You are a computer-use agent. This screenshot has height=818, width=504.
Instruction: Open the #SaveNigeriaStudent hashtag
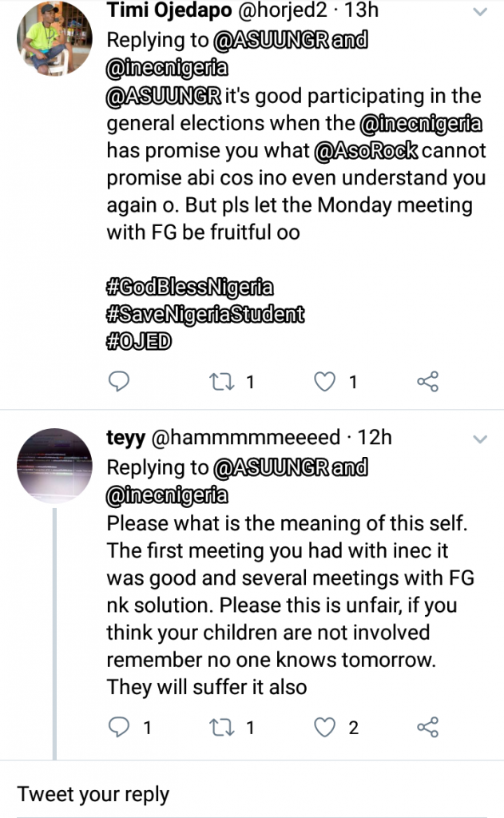[205, 314]
